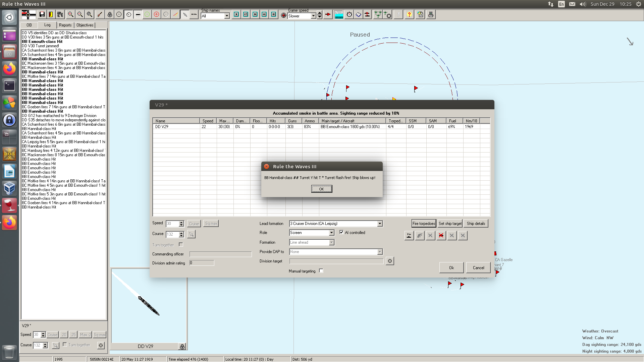This screenshot has width=644, height=362.
Task: Click the three aircraft formation icon
Action: click(378, 14)
